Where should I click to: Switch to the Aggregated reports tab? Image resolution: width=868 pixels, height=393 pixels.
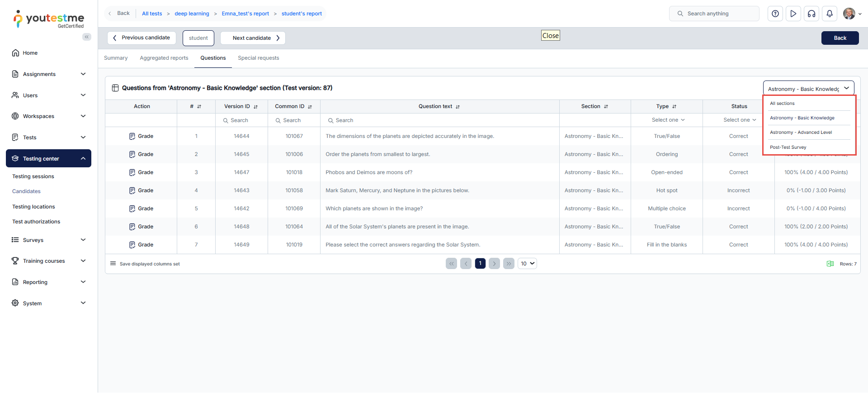[164, 58]
